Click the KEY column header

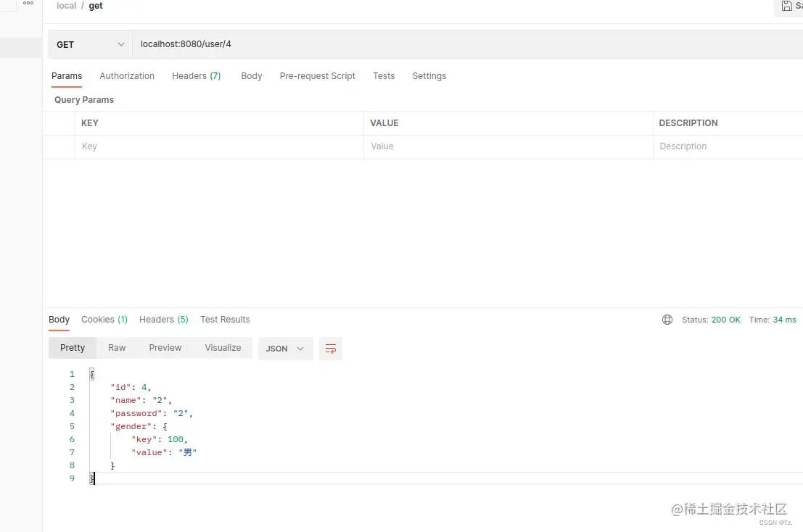pos(90,123)
